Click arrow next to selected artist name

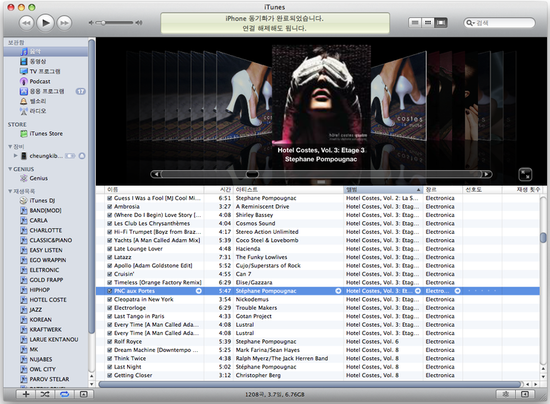(x=338, y=291)
